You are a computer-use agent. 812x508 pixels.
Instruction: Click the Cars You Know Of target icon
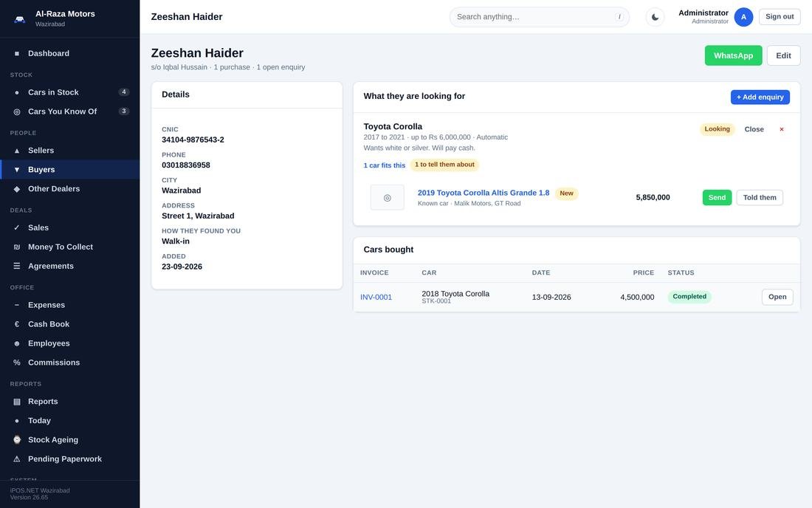point(16,111)
